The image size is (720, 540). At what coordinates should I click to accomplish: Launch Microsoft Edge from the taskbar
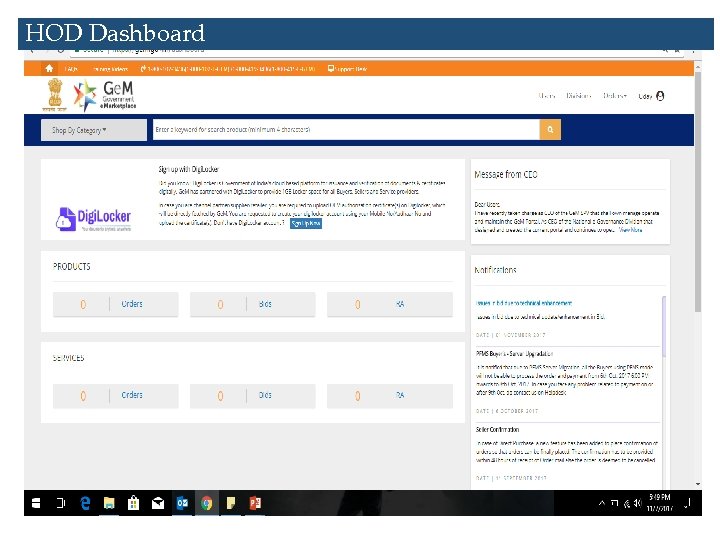(x=85, y=503)
